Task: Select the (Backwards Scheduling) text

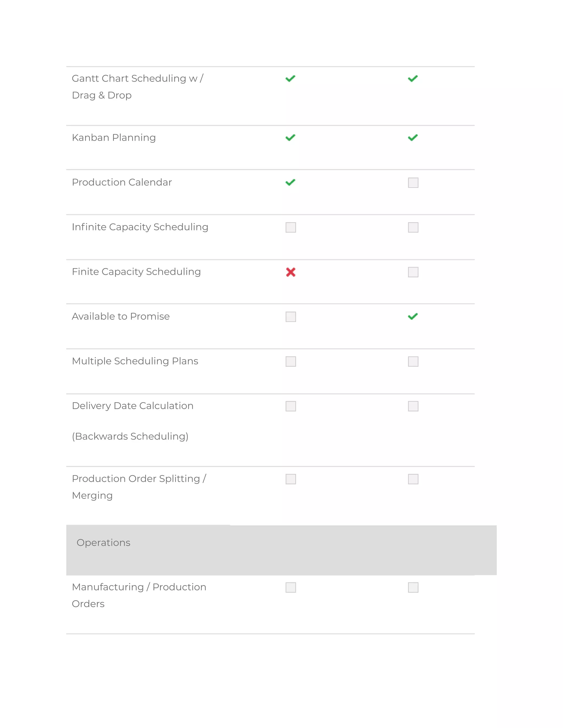Action: (130, 436)
